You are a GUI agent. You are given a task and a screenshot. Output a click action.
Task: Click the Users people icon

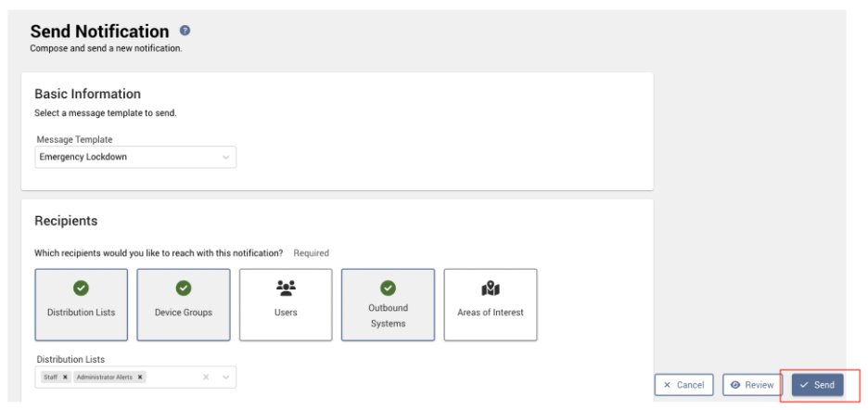coord(286,288)
